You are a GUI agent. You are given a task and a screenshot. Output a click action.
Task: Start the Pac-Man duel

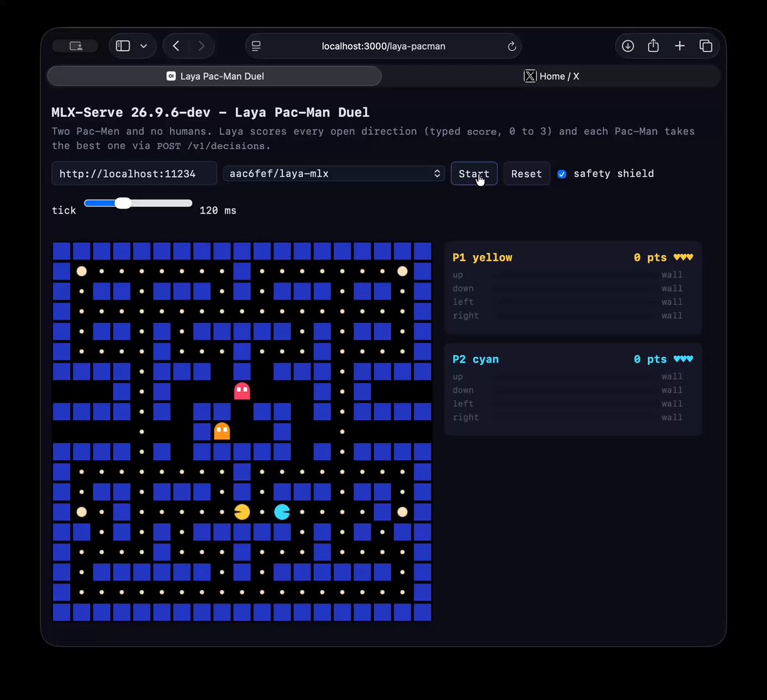pyautogui.click(x=474, y=174)
